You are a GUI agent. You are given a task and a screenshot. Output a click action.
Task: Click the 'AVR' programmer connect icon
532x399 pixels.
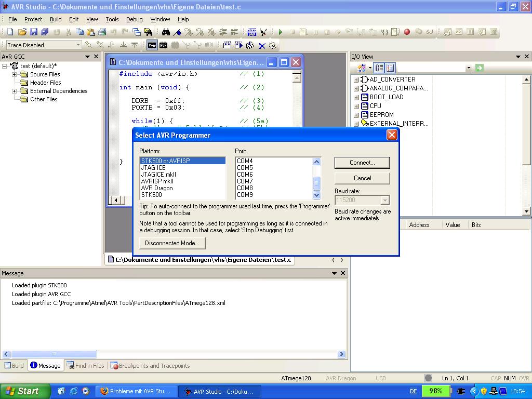pyautogui.click(x=164, y=45)
